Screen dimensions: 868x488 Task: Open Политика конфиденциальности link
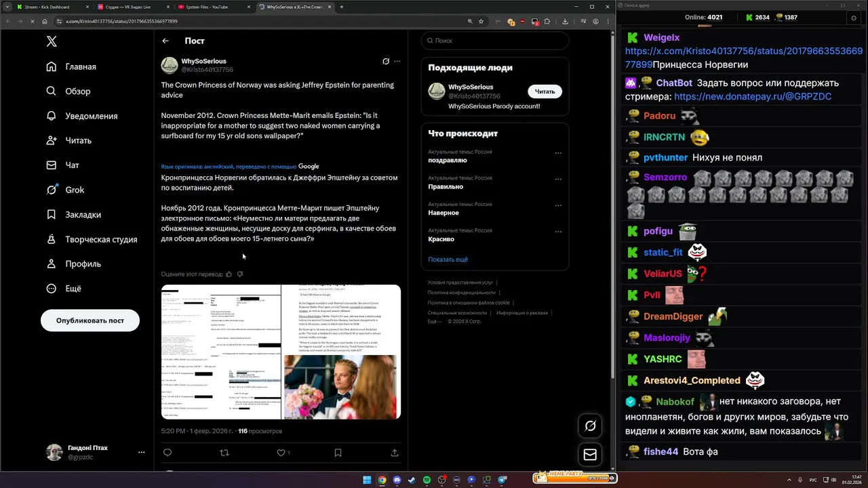pos(463,293)
